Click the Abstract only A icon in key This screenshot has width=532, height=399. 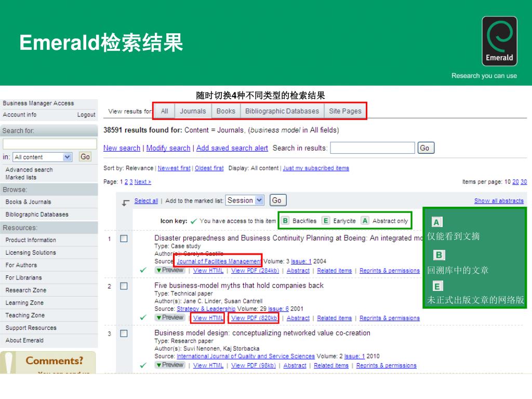click(365, 221)
